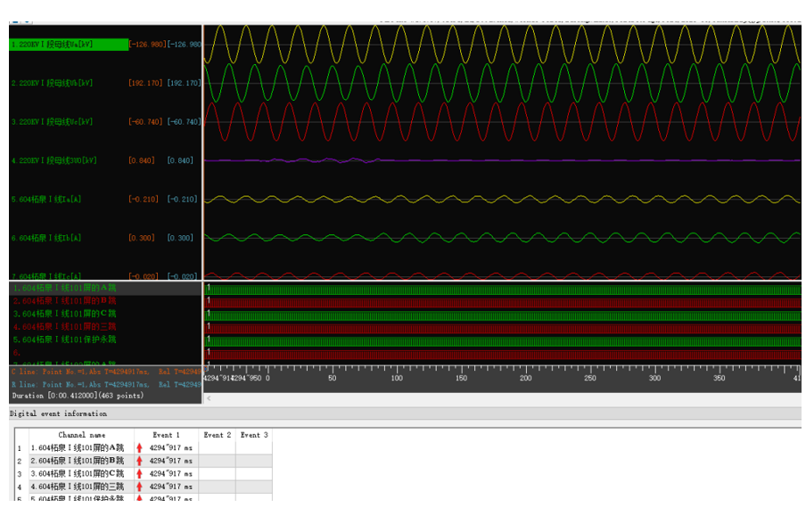Click the green digital state bar for channel 1
Image resolution: width=806 pixels, height=532 pixels.
coord(503,291)
